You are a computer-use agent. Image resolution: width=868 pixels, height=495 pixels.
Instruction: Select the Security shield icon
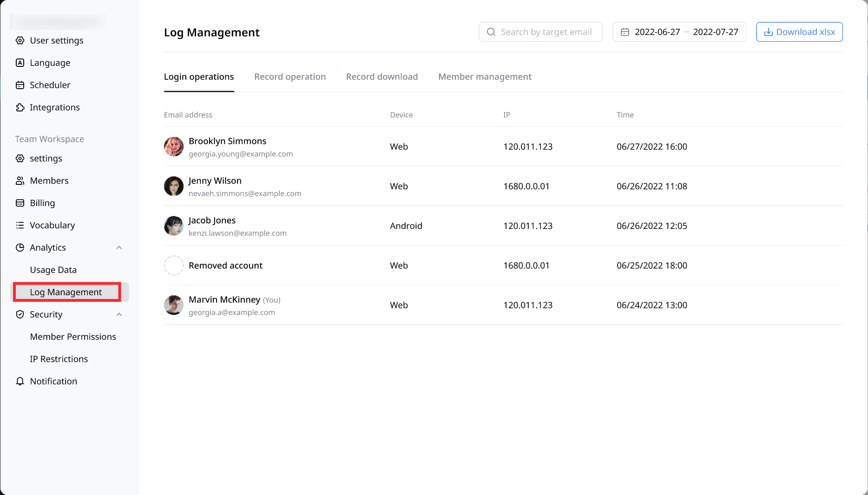click(x=20, y=314)
